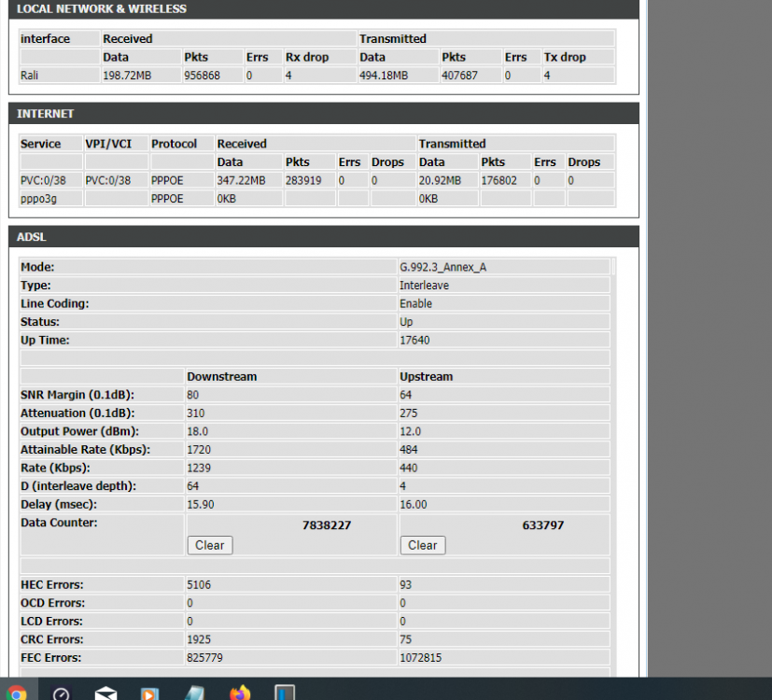This screenshot has width=772, height=700.
Task: Open the clock gauge app in taskbar
Action: pyautogui.click(x=61, y=693)
